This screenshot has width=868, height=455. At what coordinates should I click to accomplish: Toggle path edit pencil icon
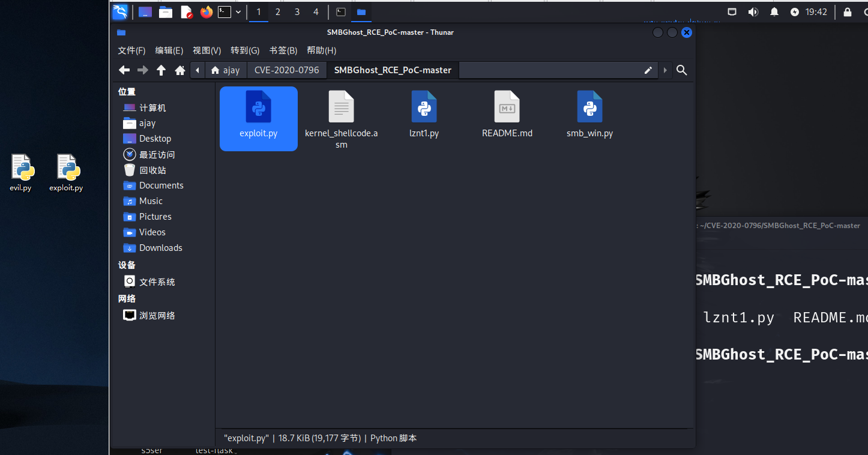pos(648,70)
